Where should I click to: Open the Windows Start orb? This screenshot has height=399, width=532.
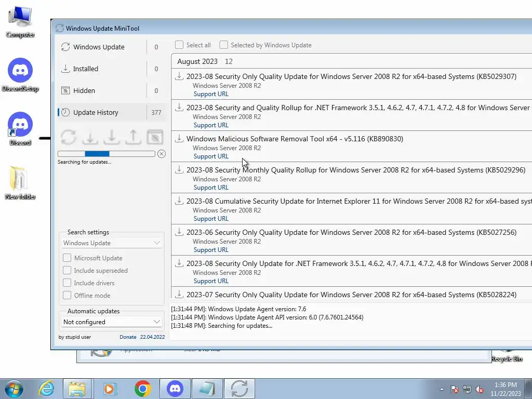14,389
